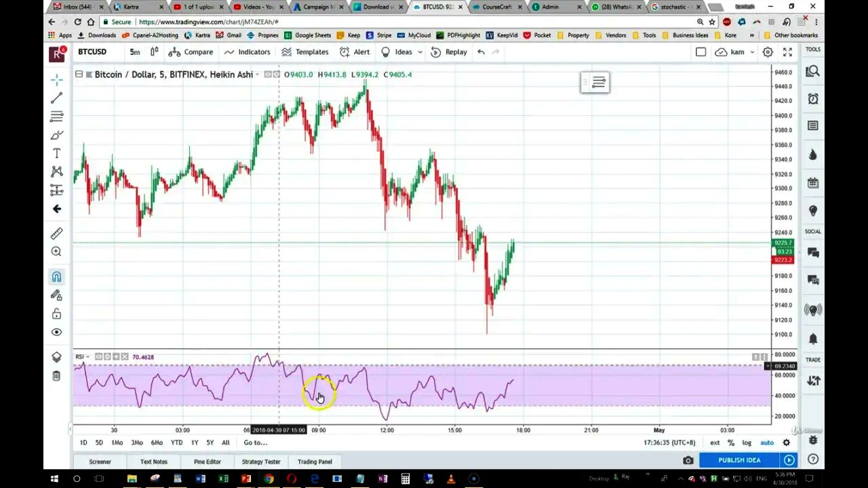This screenshot has width=868, height=488.
Task: Open the ideas lightbulb in right sidebar
Action: pos(812,211)
